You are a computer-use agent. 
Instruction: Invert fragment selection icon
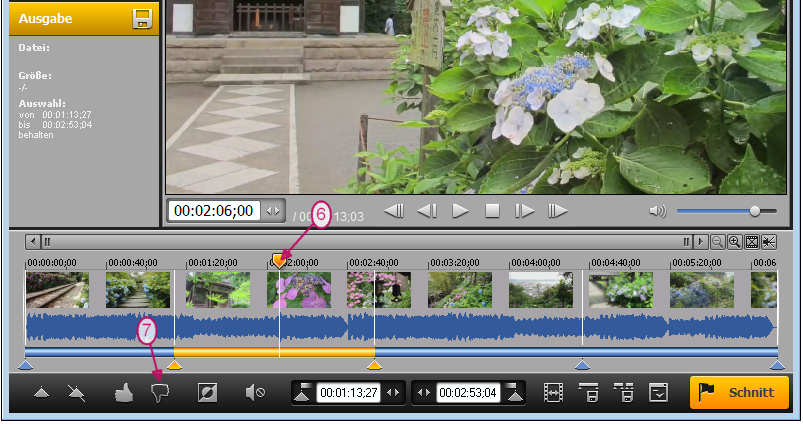click(x=207, y=393)
